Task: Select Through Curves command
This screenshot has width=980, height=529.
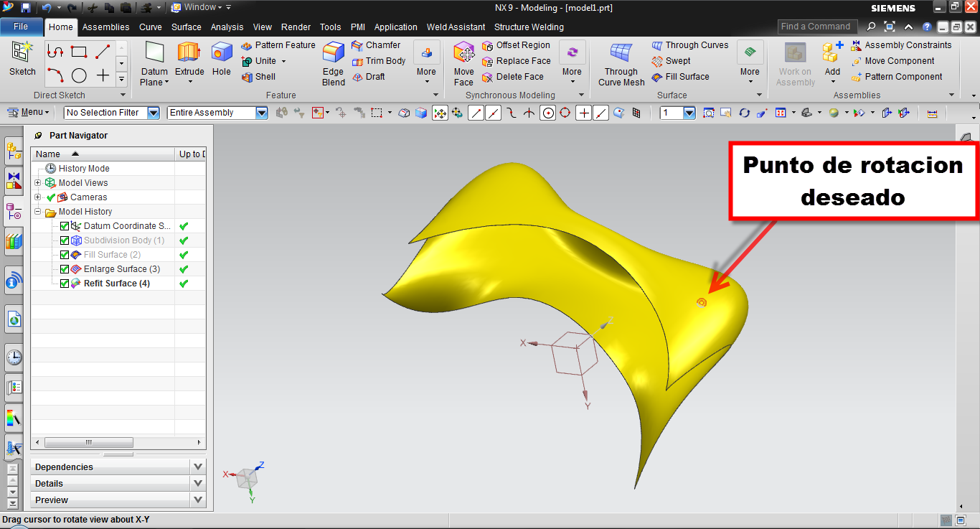Action: click(x=689, y=45)
